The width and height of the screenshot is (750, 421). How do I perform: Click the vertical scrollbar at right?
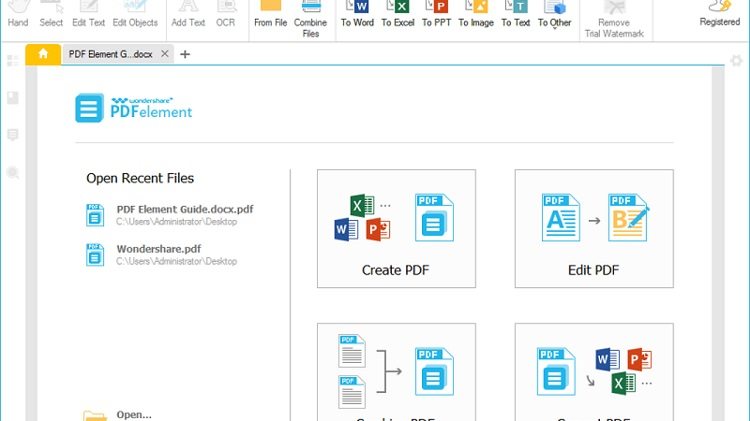pos(718,244)
